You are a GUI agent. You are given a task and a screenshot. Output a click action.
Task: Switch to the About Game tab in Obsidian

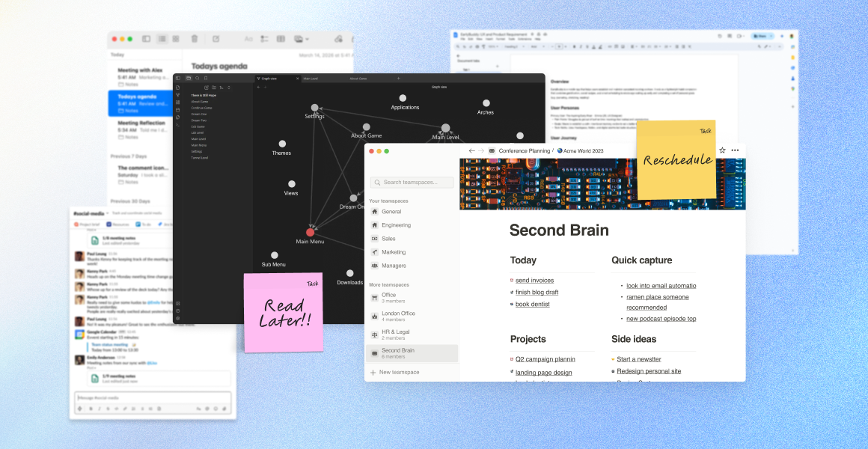click(358, 79)
